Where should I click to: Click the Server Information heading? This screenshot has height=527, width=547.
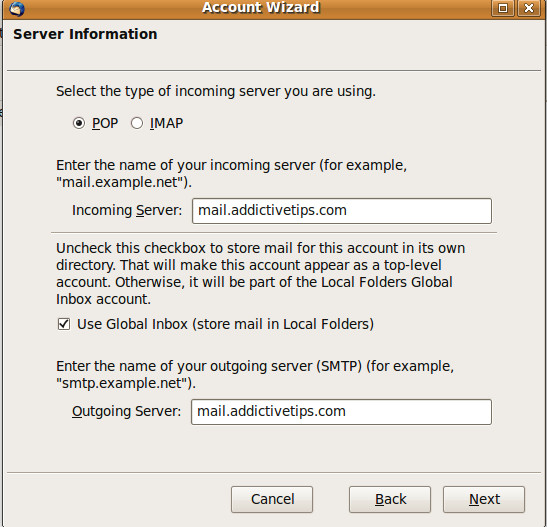pos(85,34)
